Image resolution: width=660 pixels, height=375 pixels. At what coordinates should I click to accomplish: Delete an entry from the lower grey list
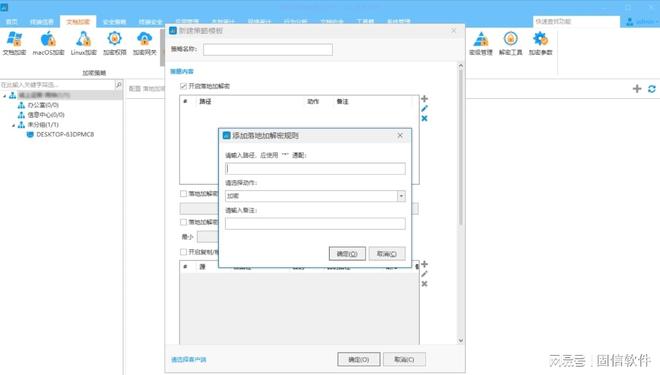(424, 284)
